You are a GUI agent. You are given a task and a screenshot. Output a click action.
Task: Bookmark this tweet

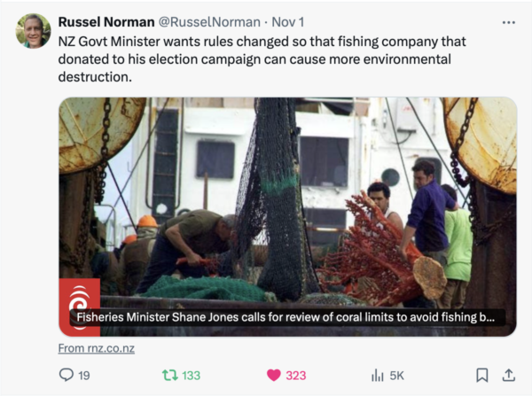(x=481, y=375)
